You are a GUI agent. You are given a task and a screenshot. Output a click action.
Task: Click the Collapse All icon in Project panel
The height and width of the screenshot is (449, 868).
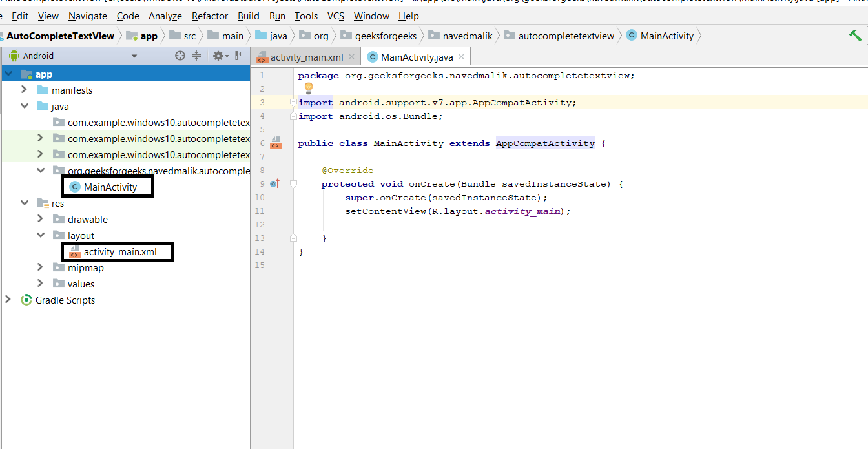[x=197, y=56]
